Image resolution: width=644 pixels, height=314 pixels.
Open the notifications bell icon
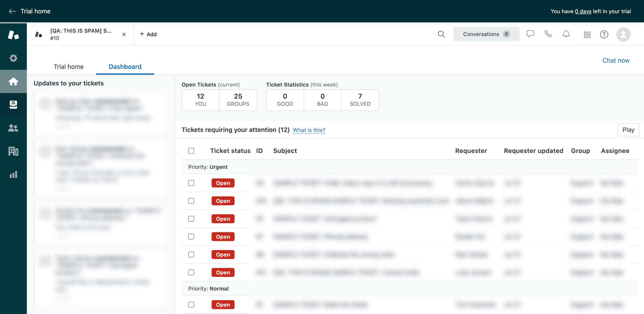point(566,34)
